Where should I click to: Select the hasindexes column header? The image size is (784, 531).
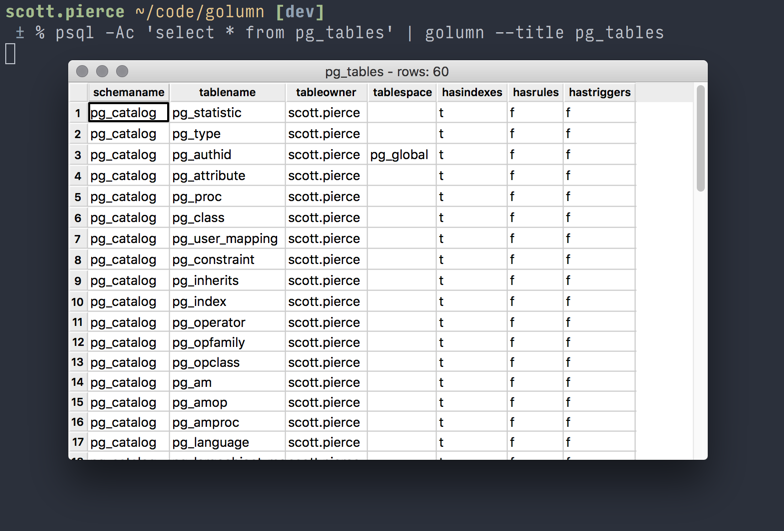[x=472, y=92]
